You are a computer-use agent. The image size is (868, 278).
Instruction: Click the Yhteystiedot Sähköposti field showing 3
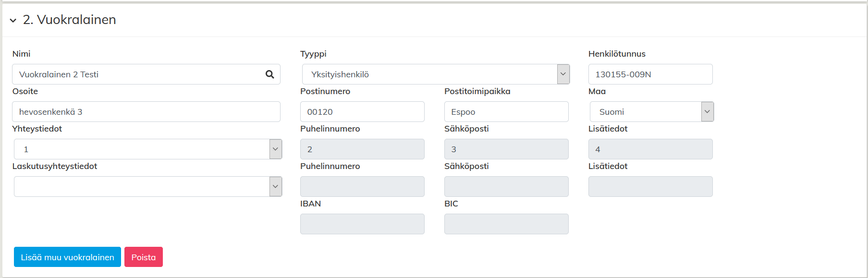point(506,149)
